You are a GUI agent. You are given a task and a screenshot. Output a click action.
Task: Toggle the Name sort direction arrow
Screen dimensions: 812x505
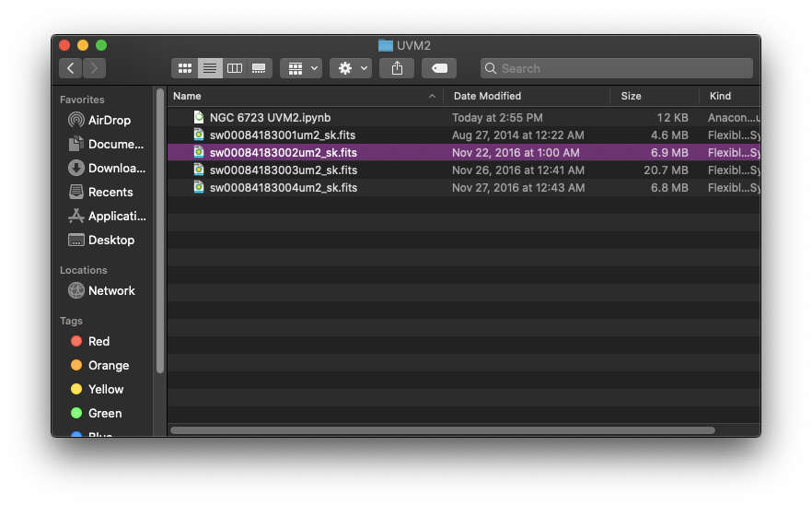click(432, 96)
